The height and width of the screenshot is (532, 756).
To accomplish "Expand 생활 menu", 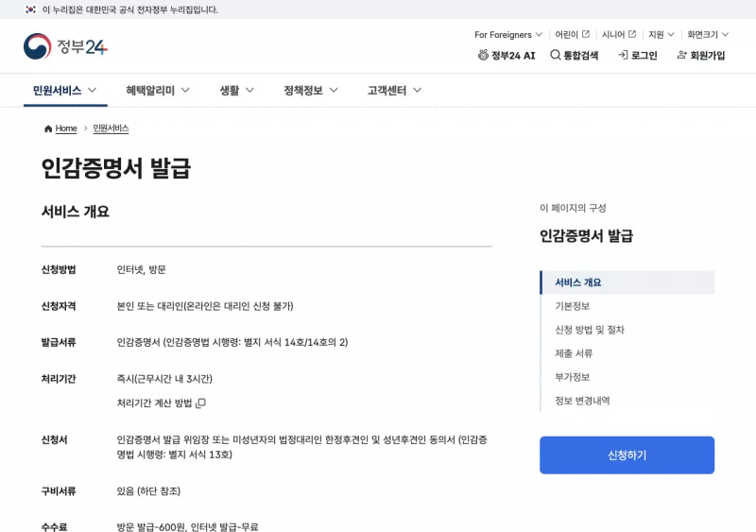I will [237, 90].
